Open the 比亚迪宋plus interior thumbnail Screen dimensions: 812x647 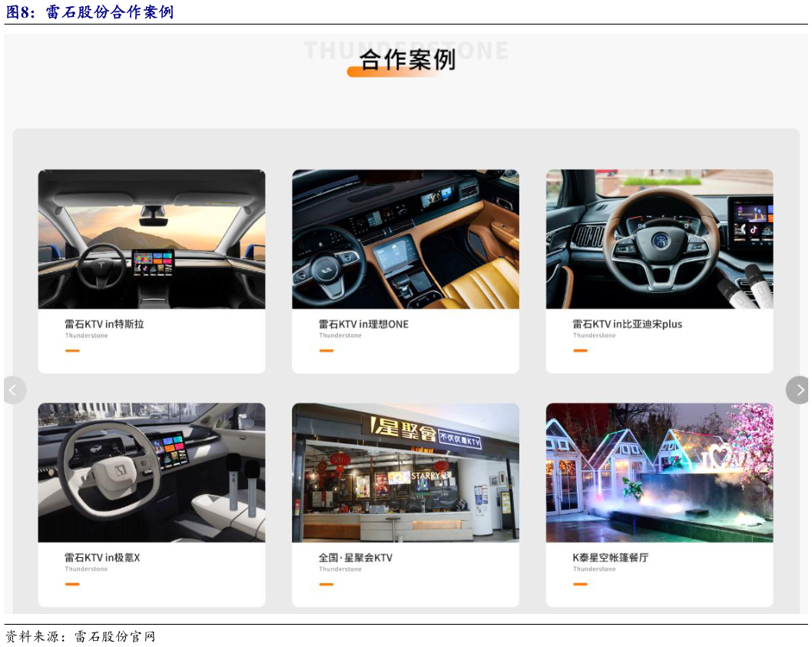pyautogui.click(x=659, y=239)
